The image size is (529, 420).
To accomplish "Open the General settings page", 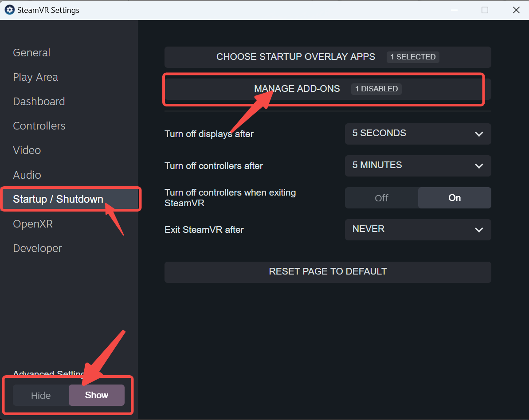I will pyautogui.click(x=31, y=53).
